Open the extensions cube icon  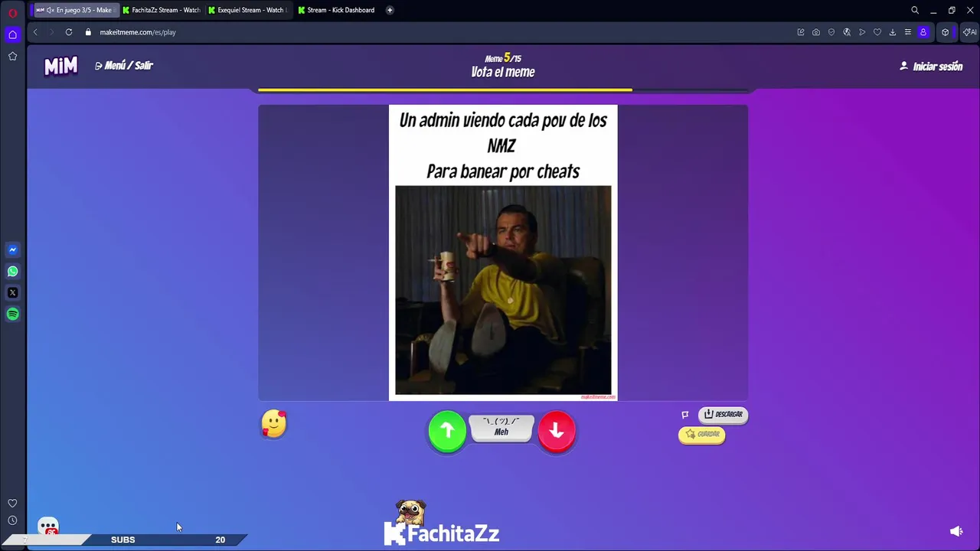(x=946, y=32)
